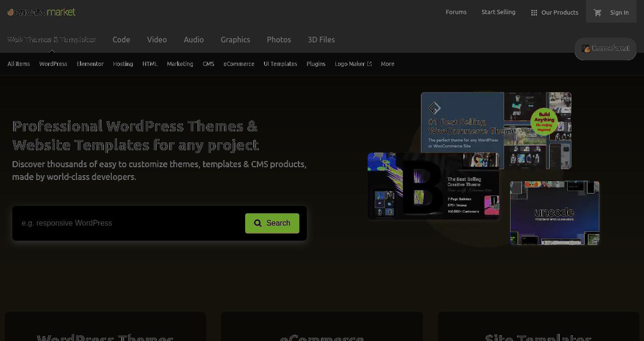This screenshot has width=644, height=341.
Task: Open the 3D Files category
Action: [321, 40]
